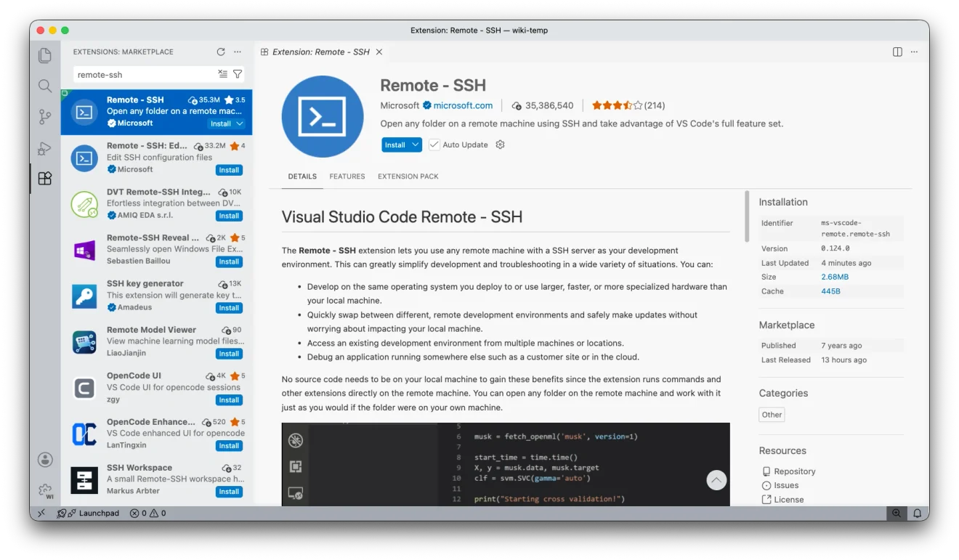Split the editor to the right
959x560 pixels.
[x=897, y=52]
